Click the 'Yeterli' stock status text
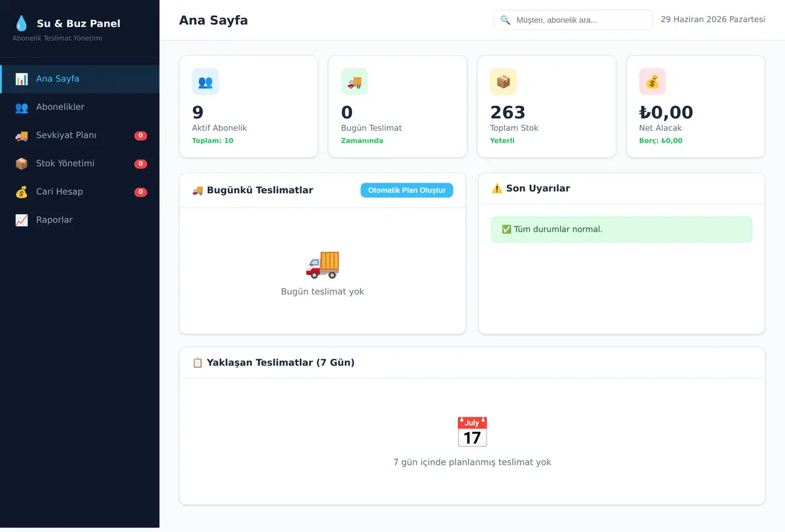 click(x=502, y=141)
